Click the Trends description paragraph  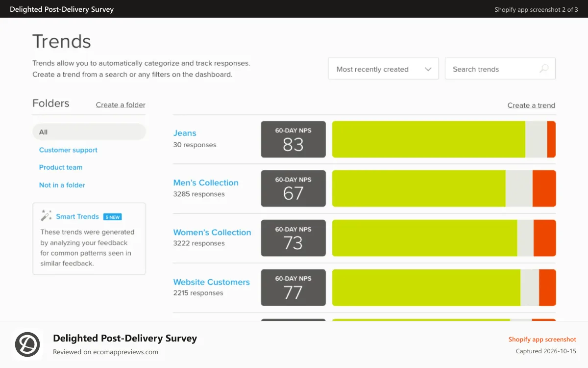[141, 69]
